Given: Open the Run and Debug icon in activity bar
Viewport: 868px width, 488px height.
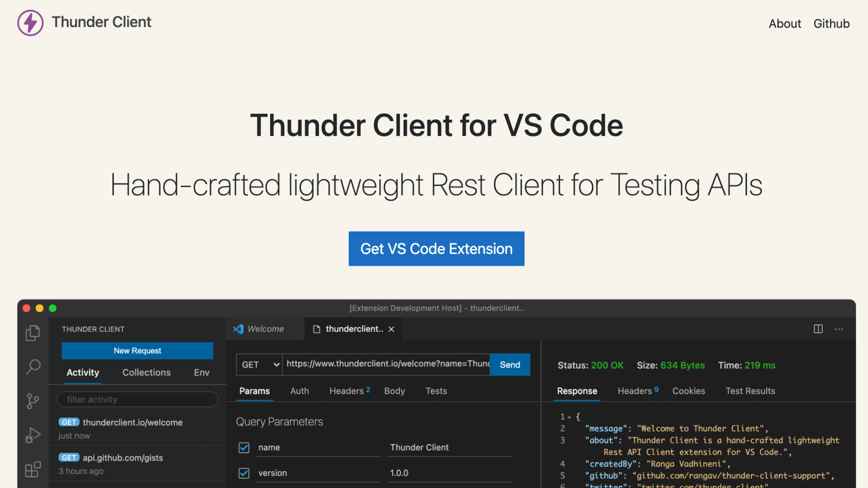Looking at the screenshot, I should tap(33, 435).
